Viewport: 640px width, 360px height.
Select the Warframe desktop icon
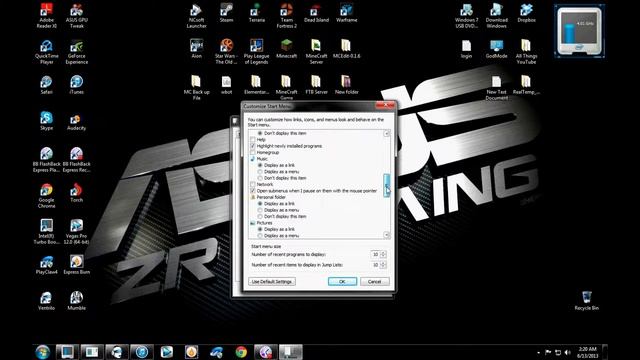tap(347, 13)
